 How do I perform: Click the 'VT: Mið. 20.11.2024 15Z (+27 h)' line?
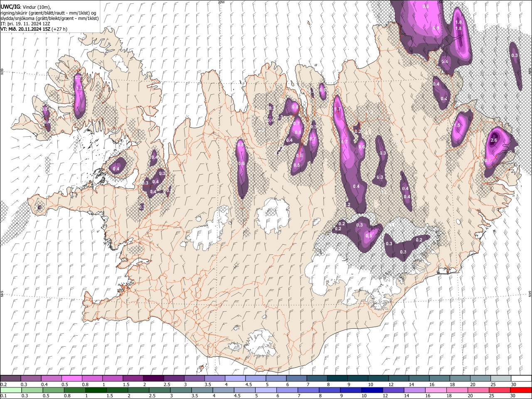(x=34, y=29)
